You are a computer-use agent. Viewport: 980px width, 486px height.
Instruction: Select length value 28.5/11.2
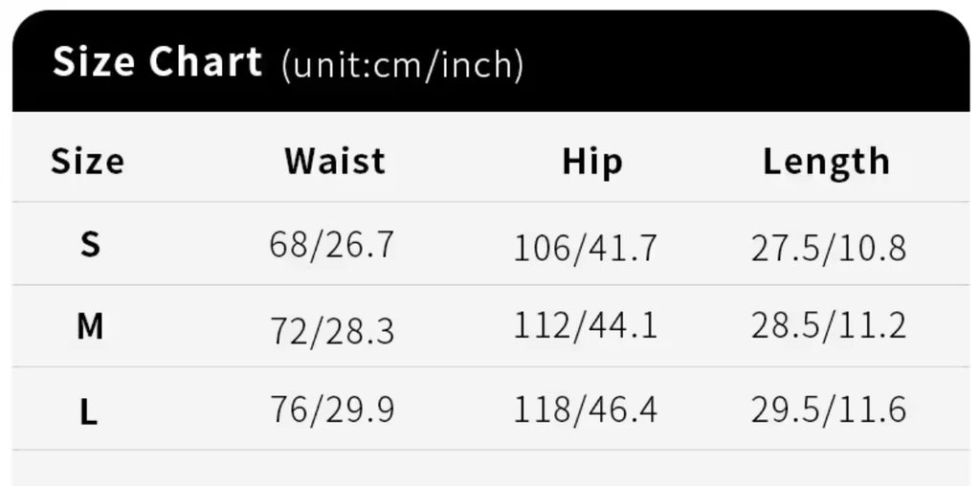(828, 328)
